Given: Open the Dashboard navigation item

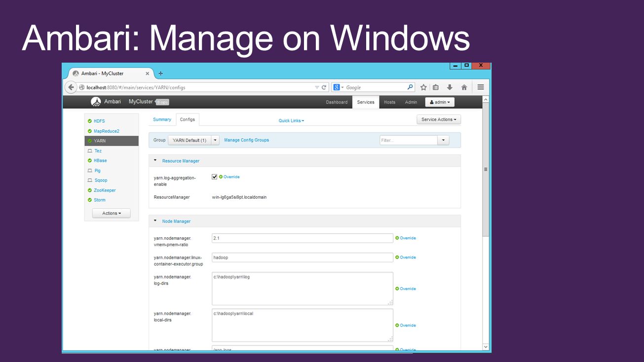Looking at the screenshot, I should tap(337, 102).
